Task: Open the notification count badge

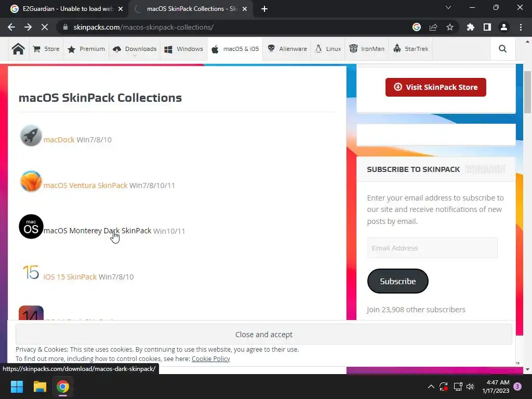Action: (x=517, y=387)
